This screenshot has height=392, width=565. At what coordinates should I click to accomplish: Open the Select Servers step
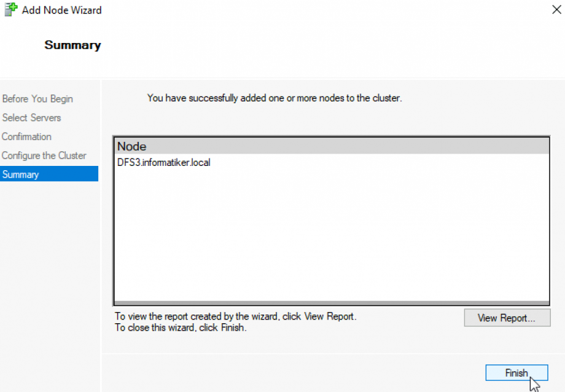(31, 118)
